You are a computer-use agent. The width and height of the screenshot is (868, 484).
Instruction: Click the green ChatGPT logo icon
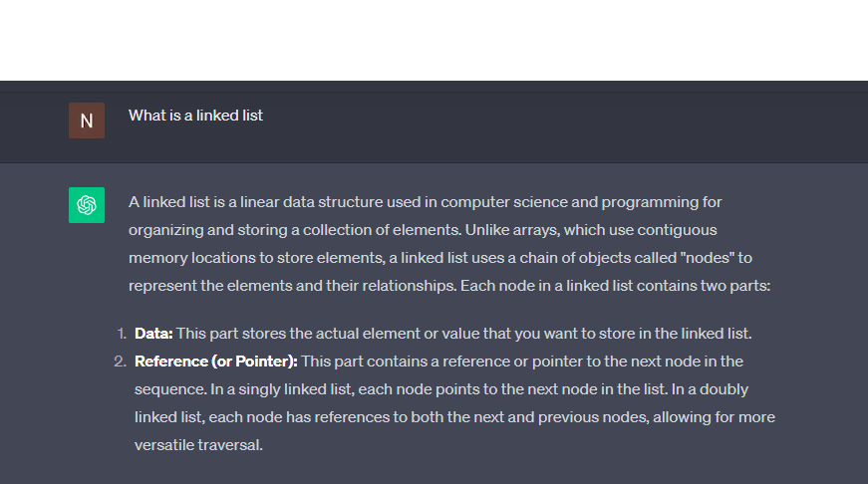[87, 205]
